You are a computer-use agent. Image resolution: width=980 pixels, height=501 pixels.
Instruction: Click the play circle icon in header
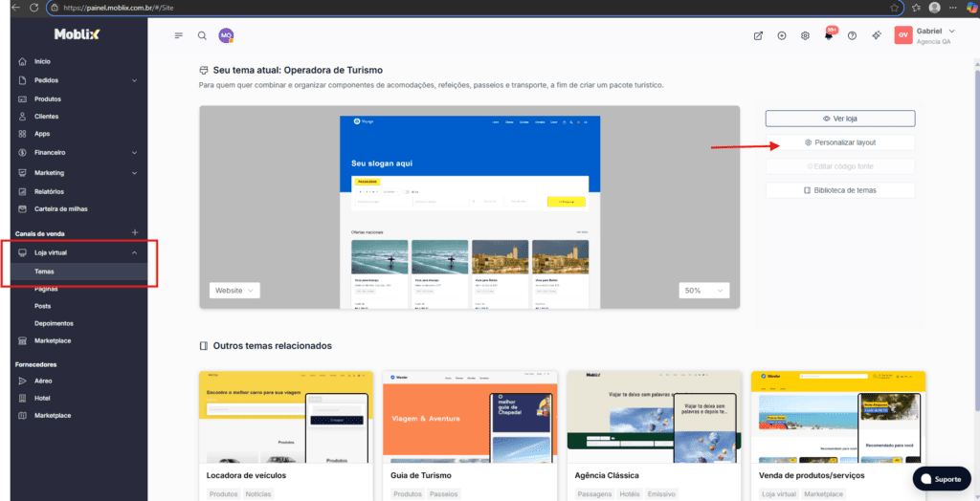(782, 36)
